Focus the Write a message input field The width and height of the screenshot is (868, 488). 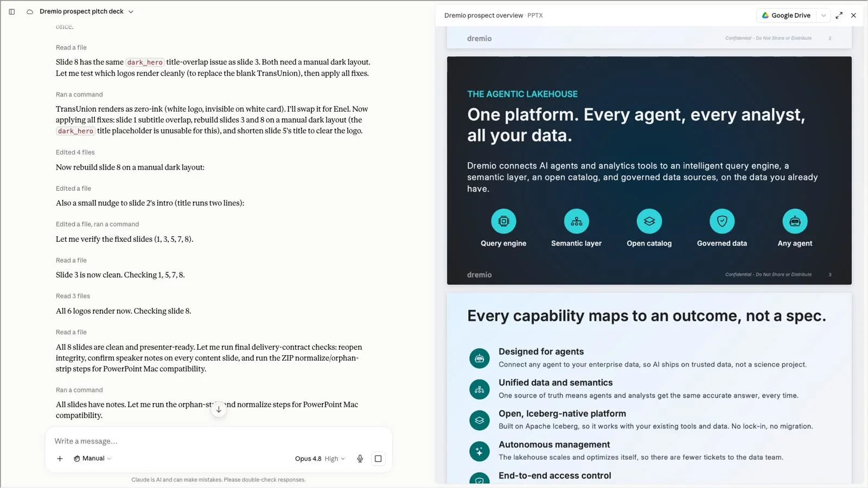[219, 441]
